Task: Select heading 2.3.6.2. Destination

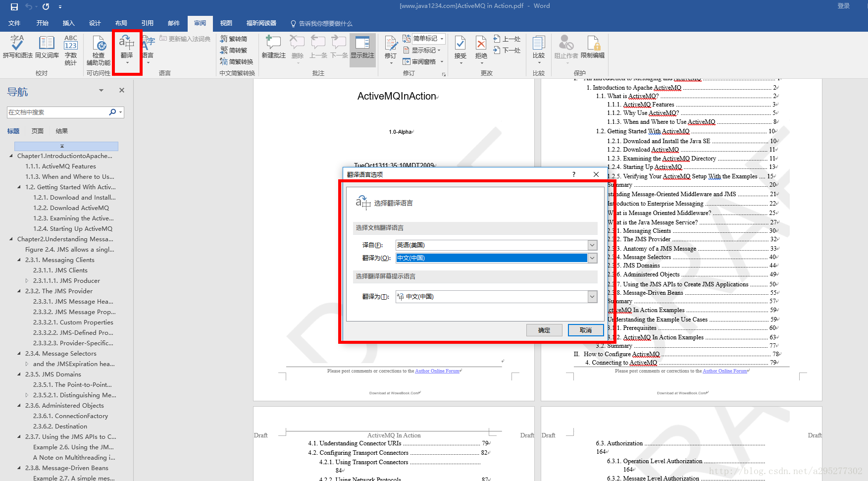Action: [x=60, y=426]
